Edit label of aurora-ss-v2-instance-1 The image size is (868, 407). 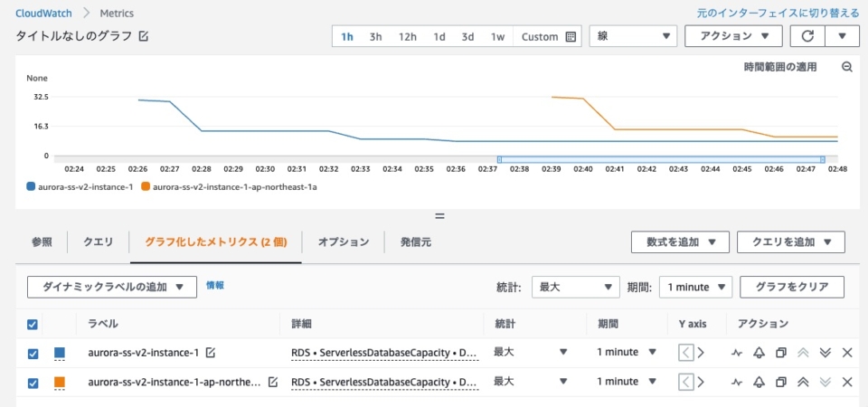[x=210, y=352]
